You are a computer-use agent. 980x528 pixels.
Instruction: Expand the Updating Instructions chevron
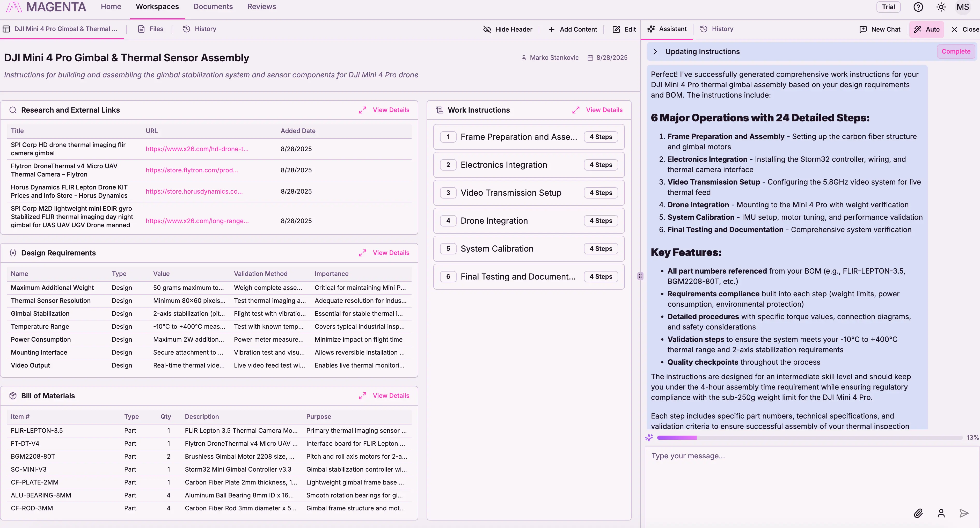(x=655, y=52)
